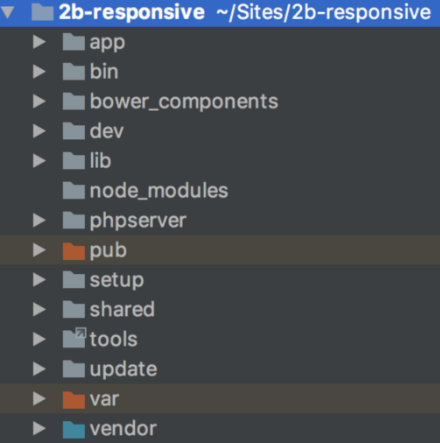The height and width of the screenshot is (443, 440).
Task: Select the shared folder label
Action: [x=122, y=310]
